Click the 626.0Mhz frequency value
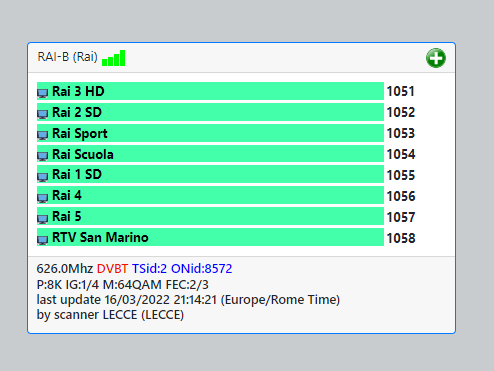This screenshot has height=371, width=494. point(65,268)
